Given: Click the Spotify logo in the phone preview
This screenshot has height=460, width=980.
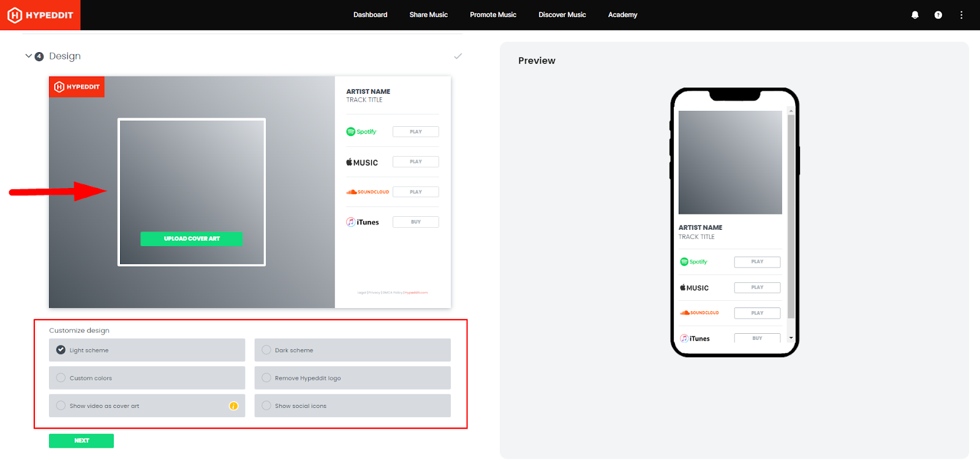Looking at the screenshot, I should 693,262.
